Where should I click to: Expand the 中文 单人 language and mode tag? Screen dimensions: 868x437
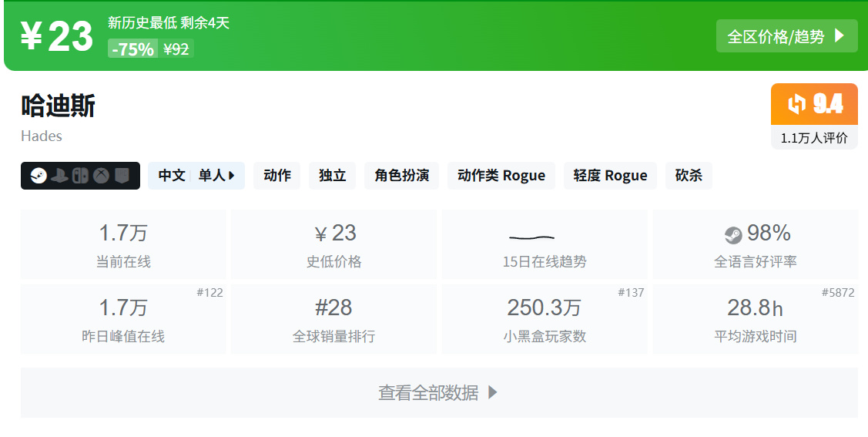click(x=196, y=176)
